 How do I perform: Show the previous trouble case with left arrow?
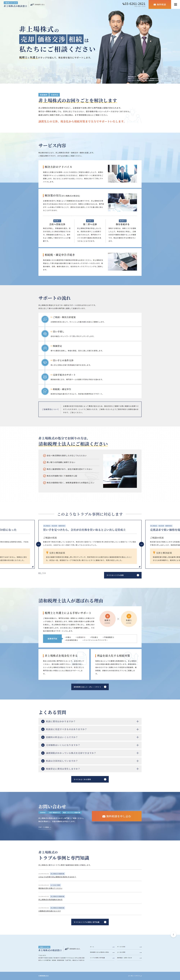click(x=39, y=544)
